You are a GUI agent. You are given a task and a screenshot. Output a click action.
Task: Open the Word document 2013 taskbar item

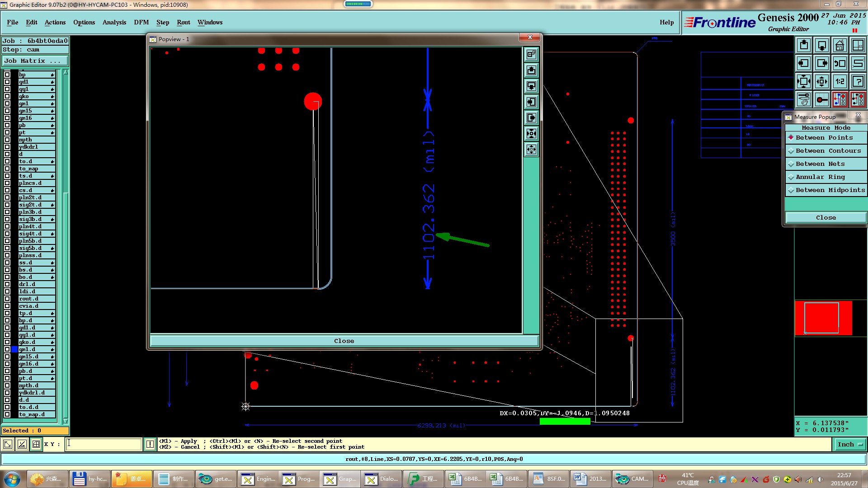point(590,479)
